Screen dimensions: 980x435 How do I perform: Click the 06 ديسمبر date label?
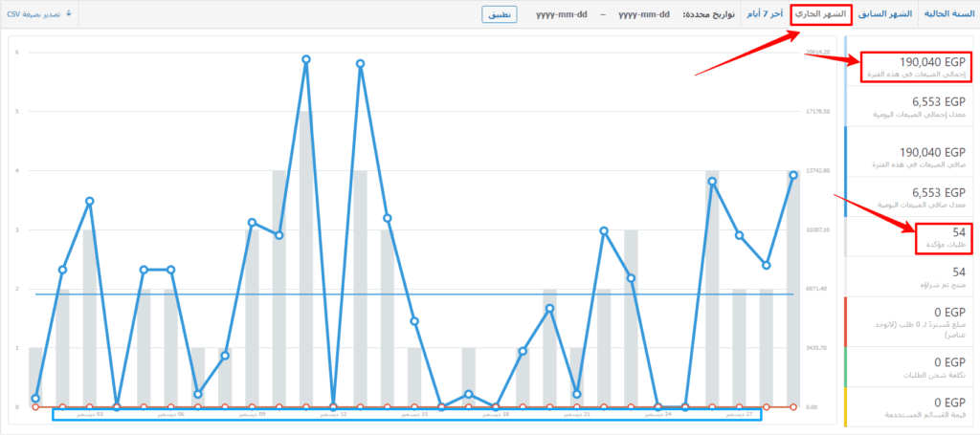(170, 414)
